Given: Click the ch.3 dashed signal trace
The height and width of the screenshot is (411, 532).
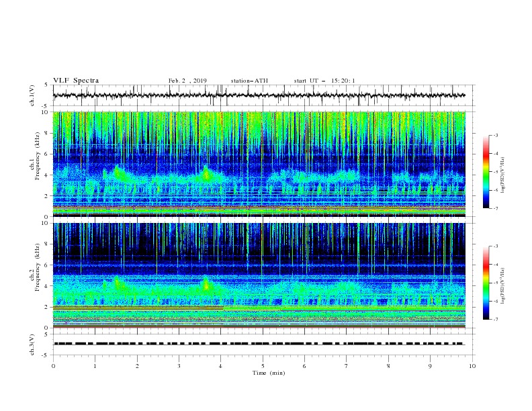Looking at the screenshot, I should [259, 344].
